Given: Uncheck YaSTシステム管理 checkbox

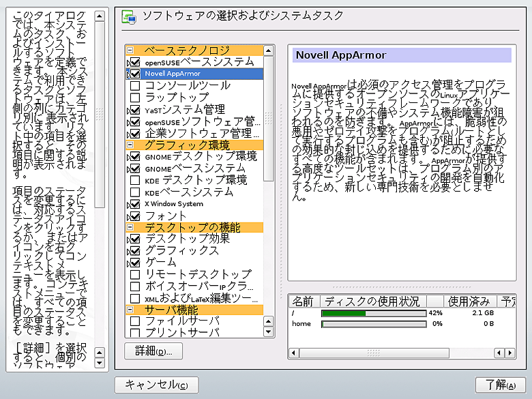Looking at the screenshot, I should click(x=135, y=110).
